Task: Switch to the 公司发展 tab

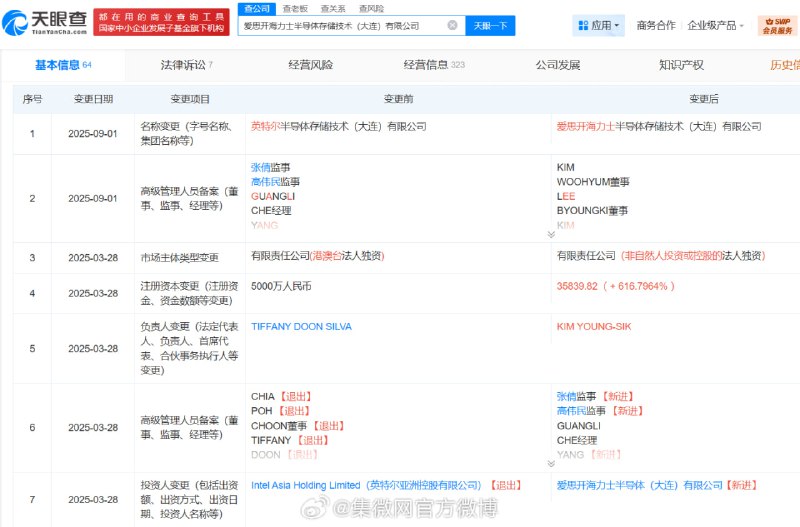Action: pyautogui.click(x=558, y=65)
